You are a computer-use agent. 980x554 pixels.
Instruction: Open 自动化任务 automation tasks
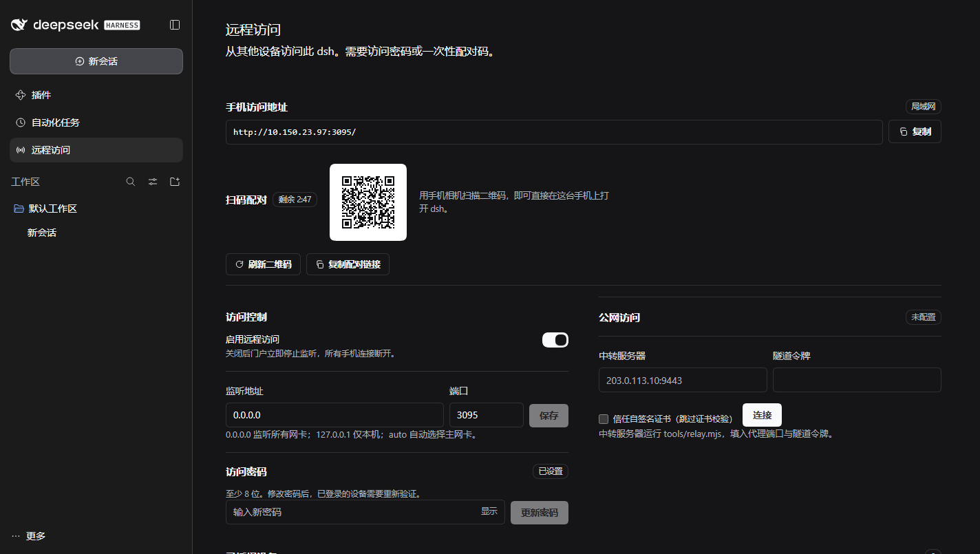coord(96,122)
